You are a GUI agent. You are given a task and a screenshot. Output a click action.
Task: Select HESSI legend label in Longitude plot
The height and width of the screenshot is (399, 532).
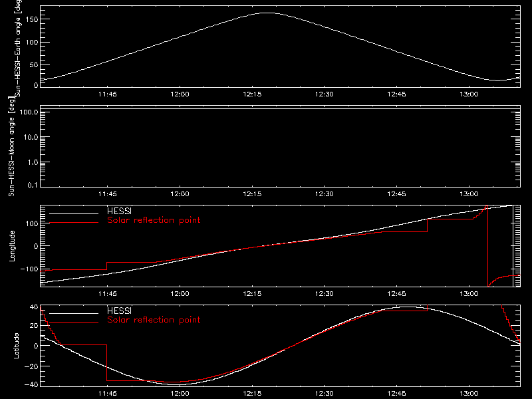point(119,211)
